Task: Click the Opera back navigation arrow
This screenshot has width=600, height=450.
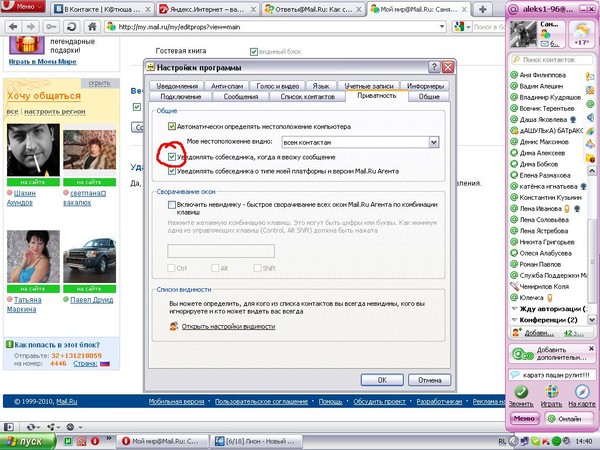Action: click(13, 26)
